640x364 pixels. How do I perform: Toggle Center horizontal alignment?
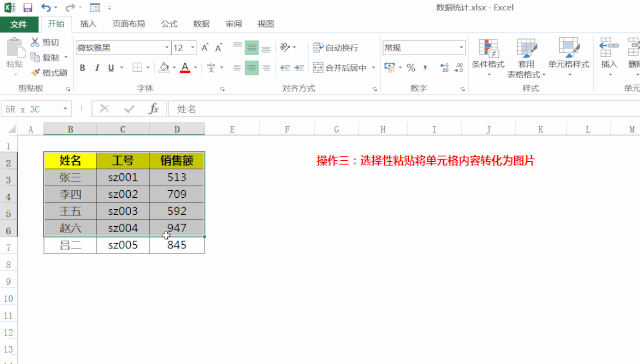pos(251,68)
